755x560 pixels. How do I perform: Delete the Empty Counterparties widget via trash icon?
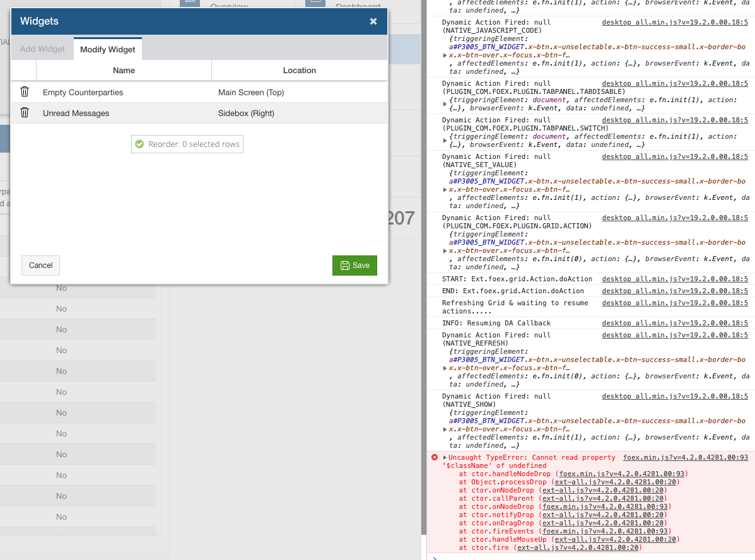pos(24,91)
